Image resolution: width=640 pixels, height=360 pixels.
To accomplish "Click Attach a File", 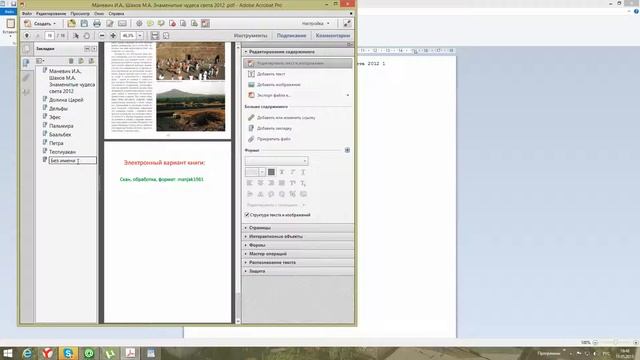I will (269, 139).
